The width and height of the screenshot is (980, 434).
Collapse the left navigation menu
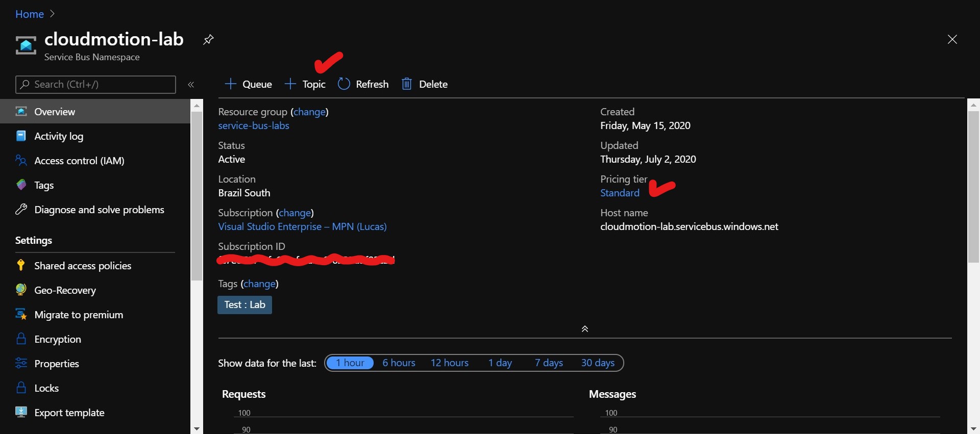(191, 85)
